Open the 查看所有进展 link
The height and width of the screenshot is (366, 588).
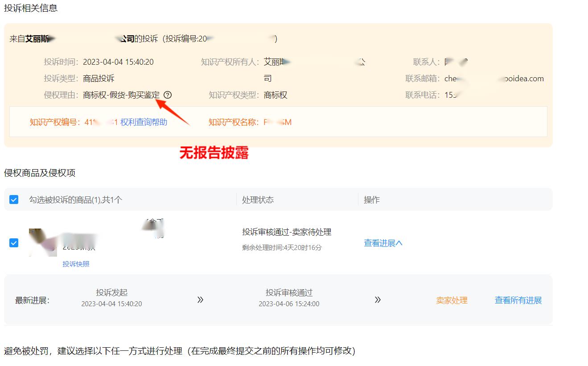(x=518, y=300)
